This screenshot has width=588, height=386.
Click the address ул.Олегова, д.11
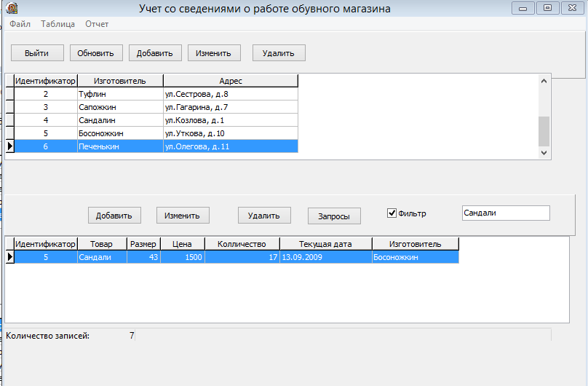pyautogui.click(x=231, y=146)
